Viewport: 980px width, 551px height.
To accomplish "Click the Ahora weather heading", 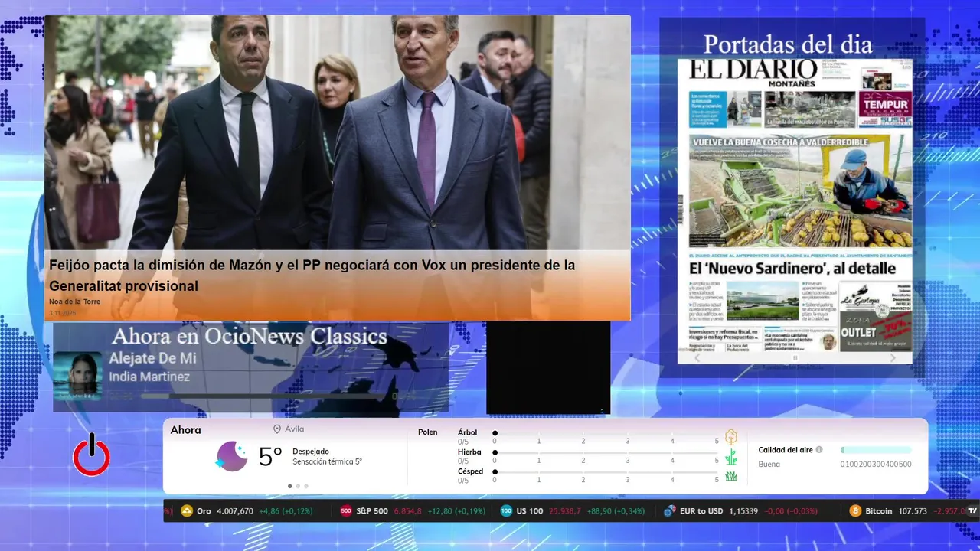I will point(186,430).
